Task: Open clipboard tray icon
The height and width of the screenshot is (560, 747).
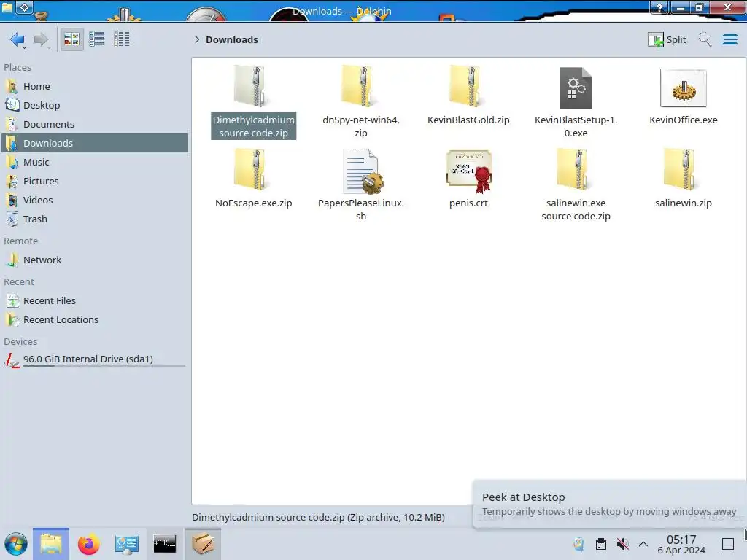Action: click(x=601, y=544)
